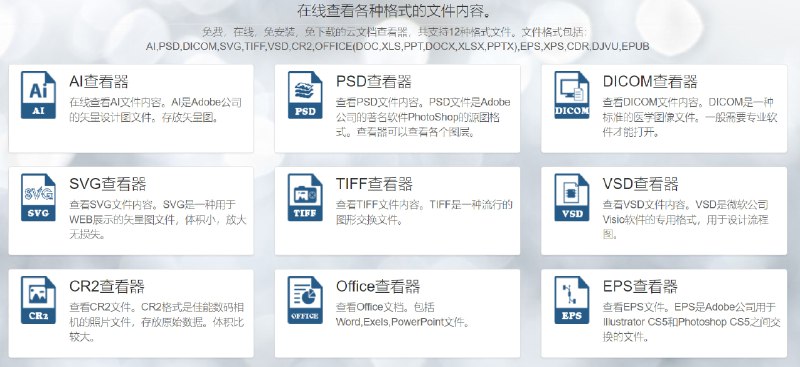Open the SVG file icon
800x367 pixels.
click(x=38, y=198)
